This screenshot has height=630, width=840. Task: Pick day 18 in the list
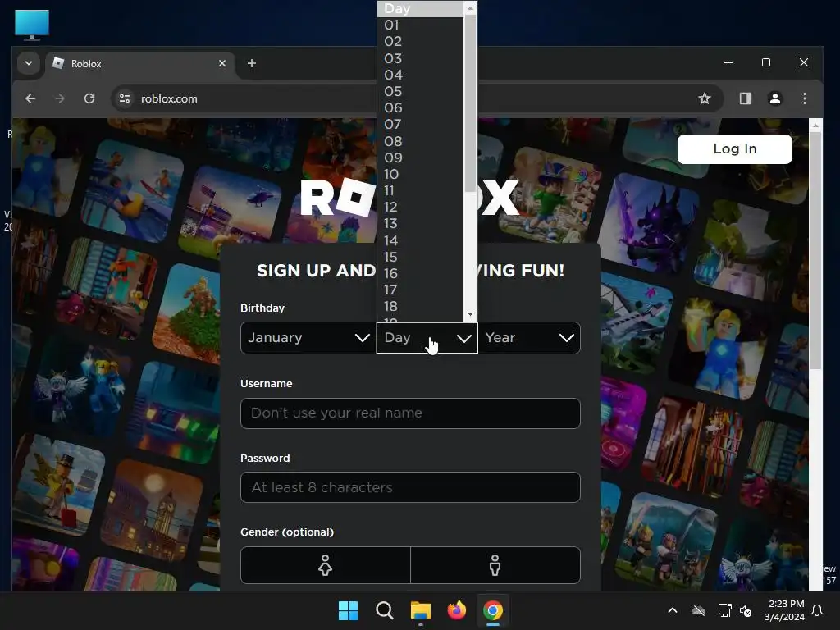420,307
